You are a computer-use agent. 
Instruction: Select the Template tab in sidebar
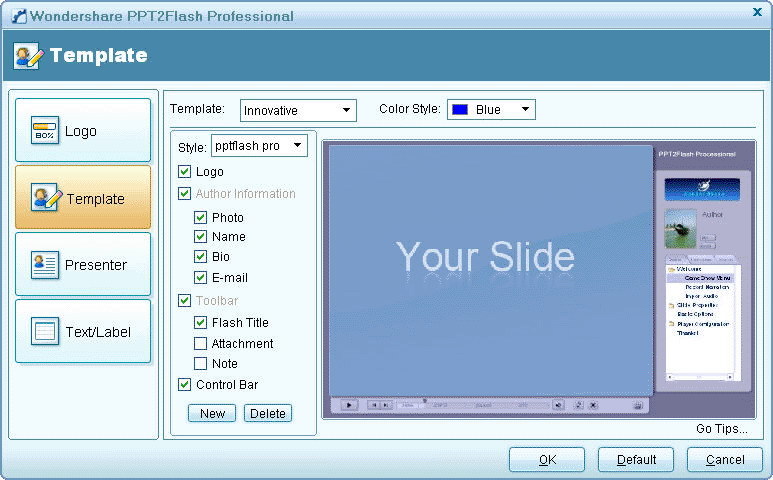(83, 197)
